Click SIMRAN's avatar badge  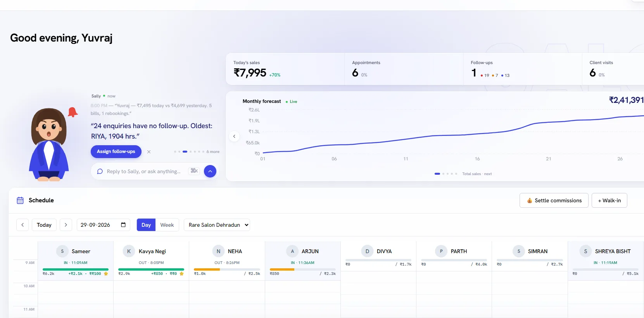coord(518,251)
